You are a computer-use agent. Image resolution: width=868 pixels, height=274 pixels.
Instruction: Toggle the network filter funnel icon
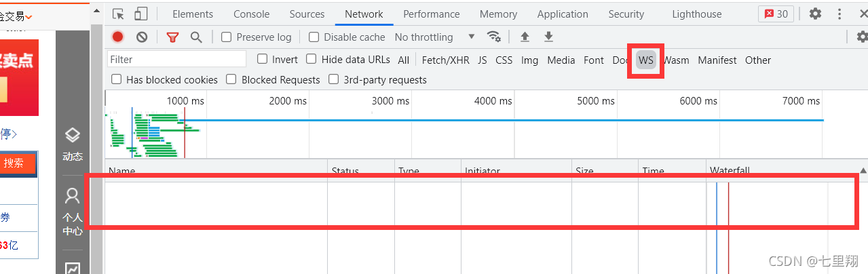click(173, 37)
